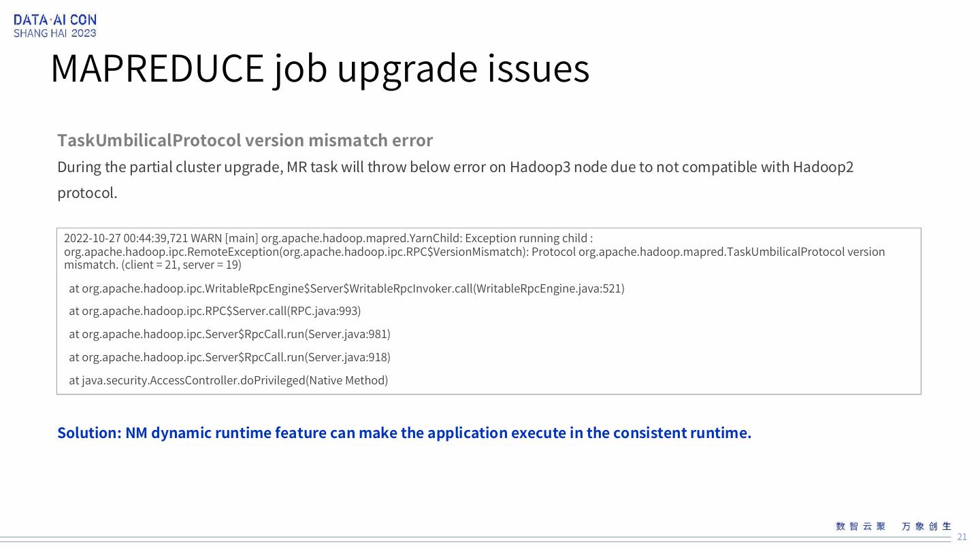
Task: Click the Server.java:918 stack trace line
Action: click(x=229, y=357)
